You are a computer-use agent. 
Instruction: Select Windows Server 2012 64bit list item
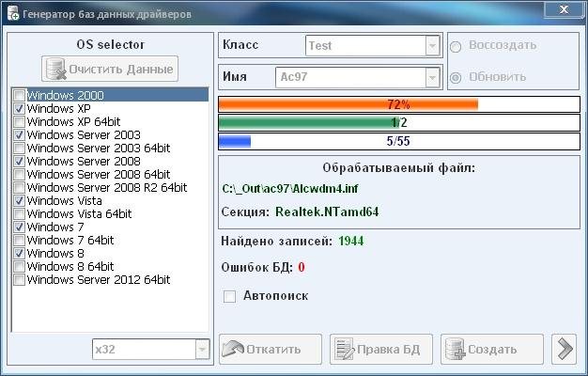tap(99, 280)
